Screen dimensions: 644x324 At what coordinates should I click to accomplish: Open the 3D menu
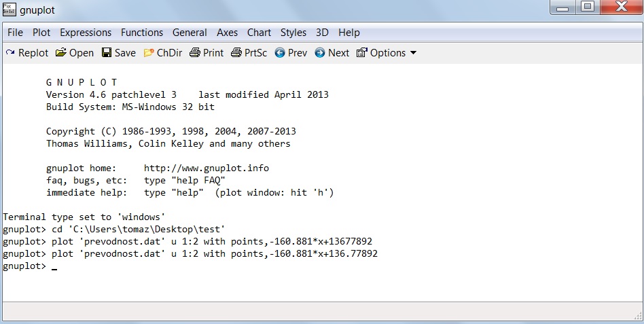click(322, 33)
